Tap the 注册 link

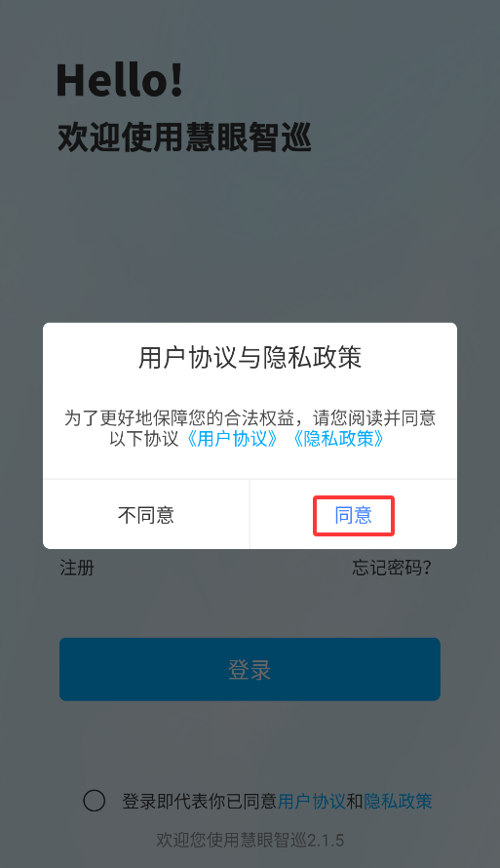click(77, 568)
